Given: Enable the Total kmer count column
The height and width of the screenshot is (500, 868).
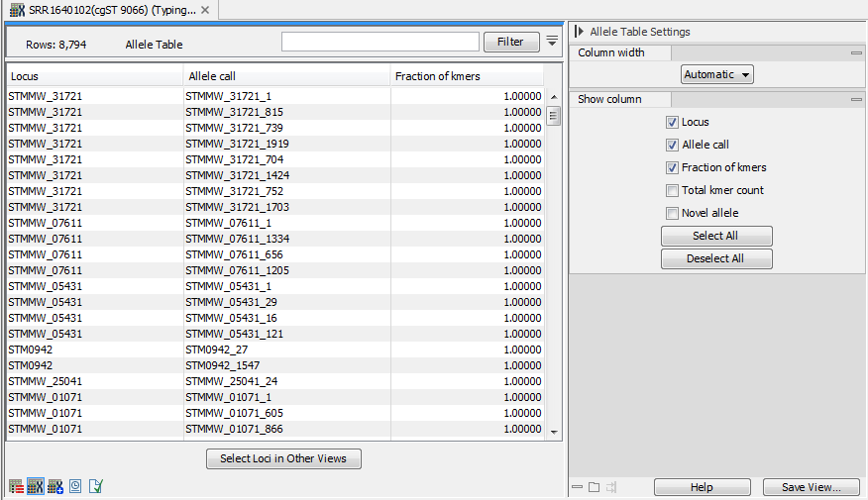Looking at the screenshot, I should [x=673, y=190].
